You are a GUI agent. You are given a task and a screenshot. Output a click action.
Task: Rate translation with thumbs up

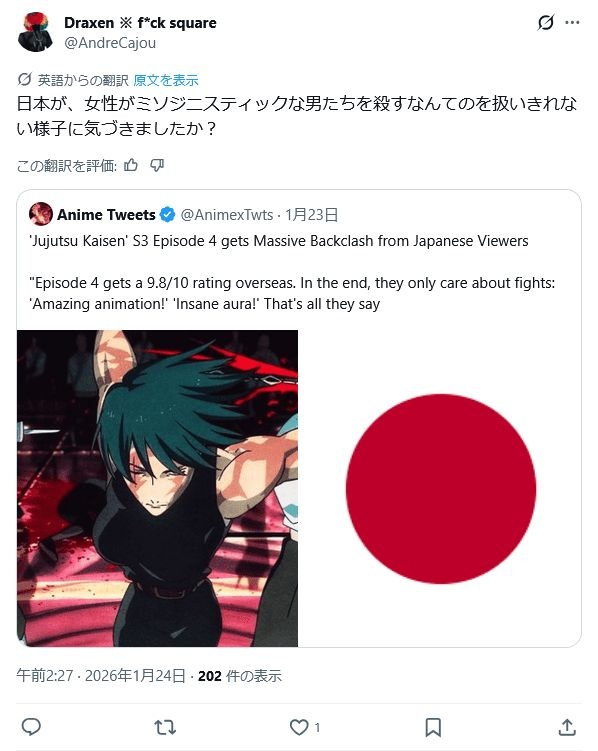click(x=131, y=165)
